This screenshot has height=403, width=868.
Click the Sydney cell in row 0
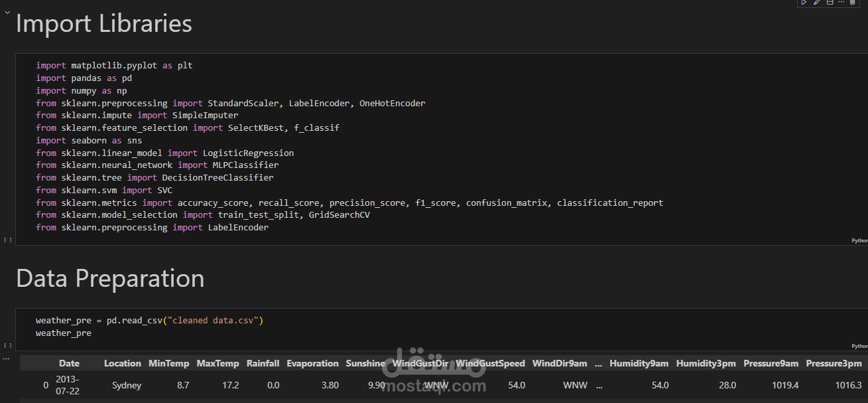tap(127, 385)
